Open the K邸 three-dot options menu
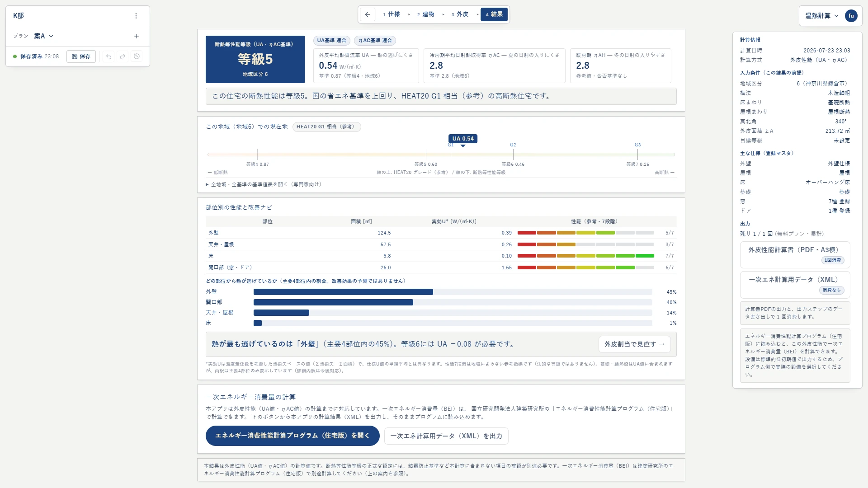The height and width of the screenshot is (488, 868). click(x=136, y=16)
